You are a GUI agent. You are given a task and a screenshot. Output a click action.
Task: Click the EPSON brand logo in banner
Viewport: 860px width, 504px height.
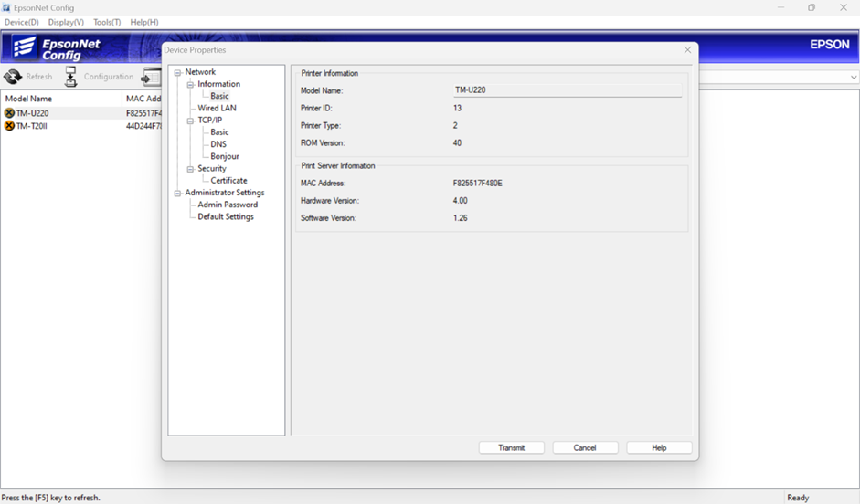(x=830, y=45)
